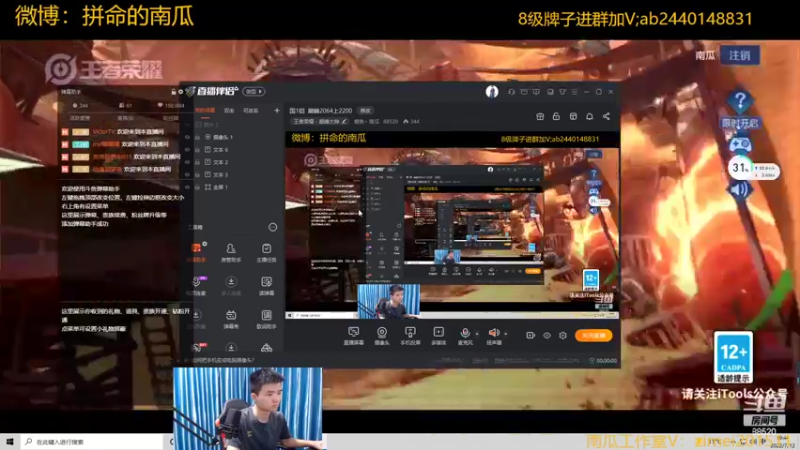Lock the 文本 6 layer
Viewport: 800px width, 450px height.
197,150
